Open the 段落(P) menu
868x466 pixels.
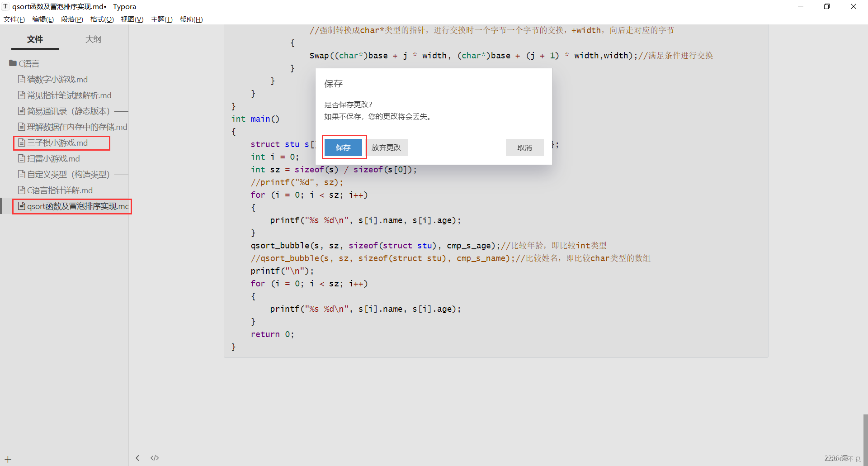click(72, 19)
